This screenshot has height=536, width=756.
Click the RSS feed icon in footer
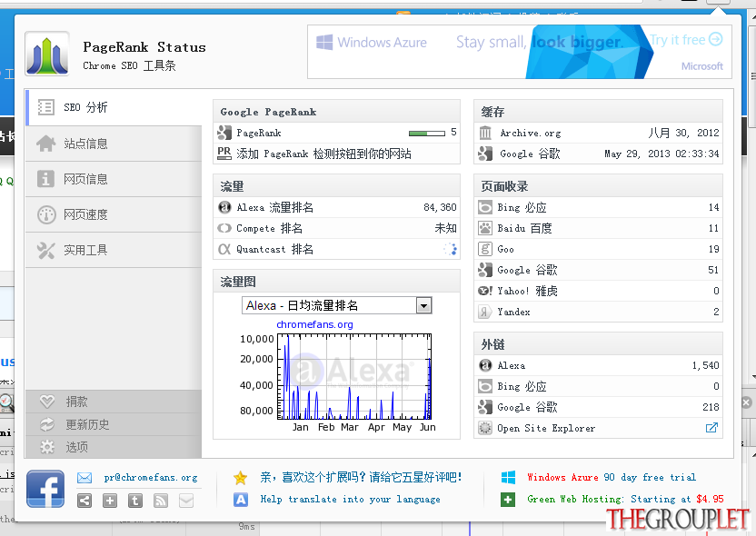coord(161,501)
